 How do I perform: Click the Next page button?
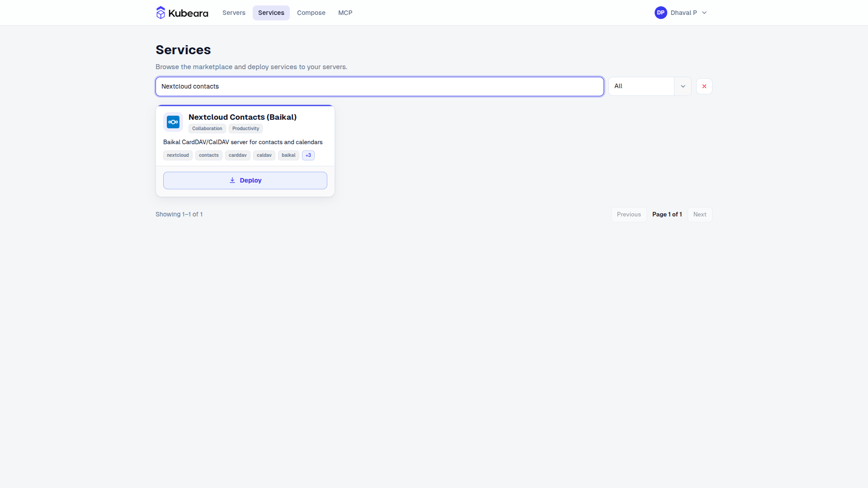pos(700,215)
